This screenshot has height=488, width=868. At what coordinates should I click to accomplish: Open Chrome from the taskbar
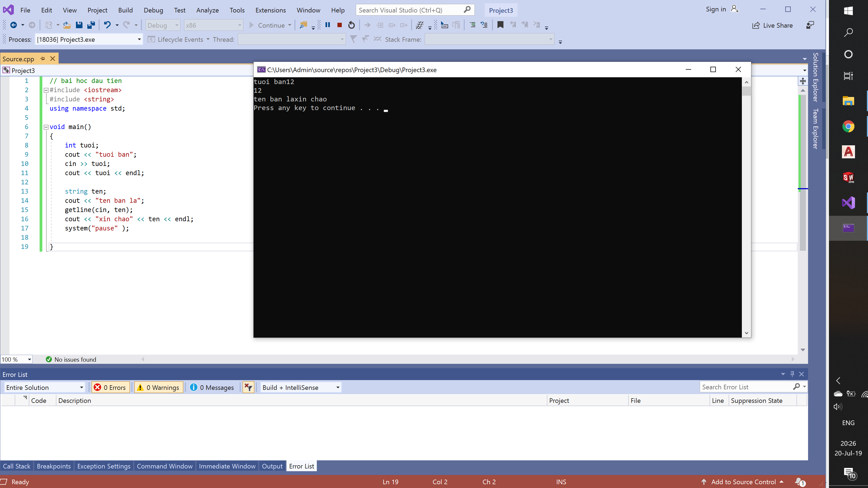848,127
